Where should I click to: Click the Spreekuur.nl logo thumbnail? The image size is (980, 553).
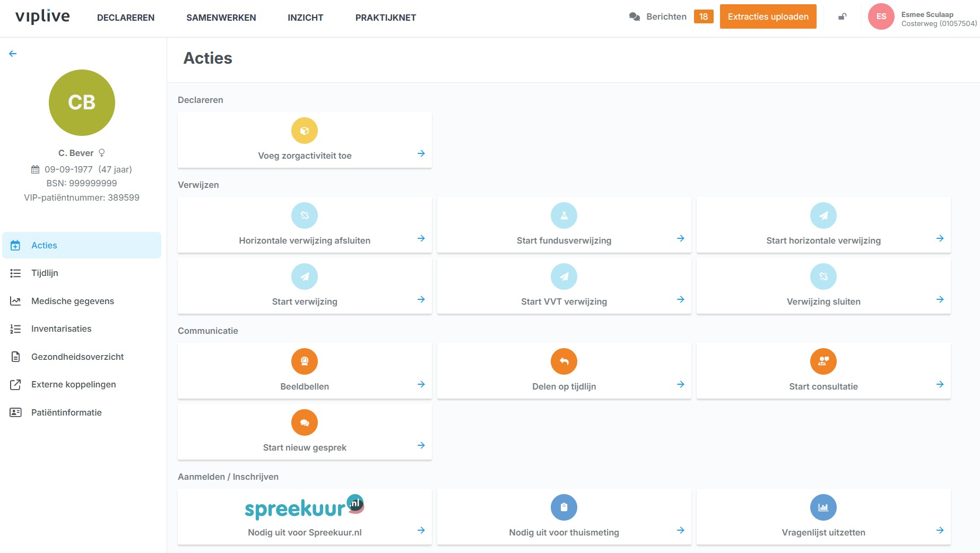[305, 508]
